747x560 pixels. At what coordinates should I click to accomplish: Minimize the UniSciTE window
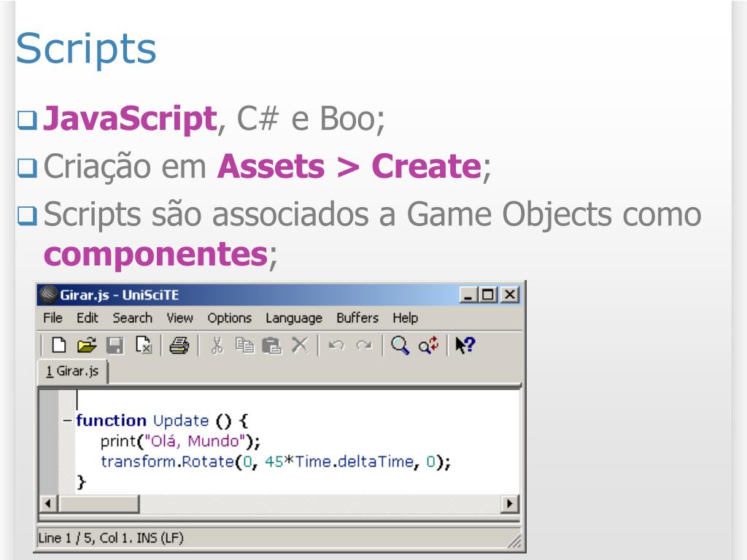pos(469,295)
